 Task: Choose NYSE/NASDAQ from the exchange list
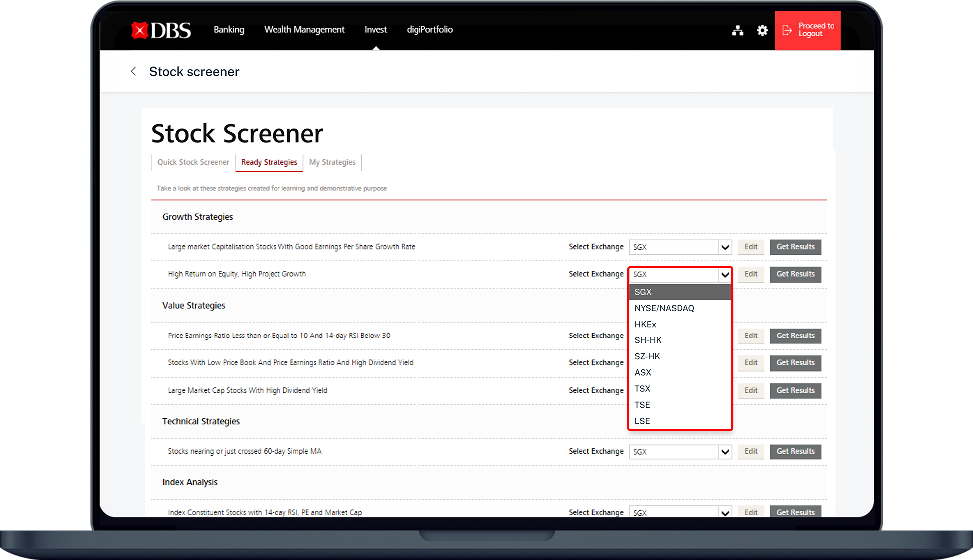point(680,308)
